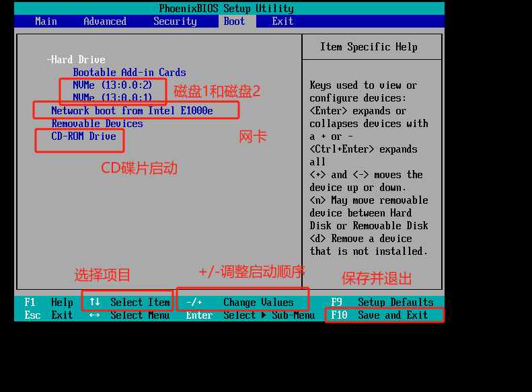Select CD-ROM Drive boot entry

pyautogui.click(x=83, y=136)
